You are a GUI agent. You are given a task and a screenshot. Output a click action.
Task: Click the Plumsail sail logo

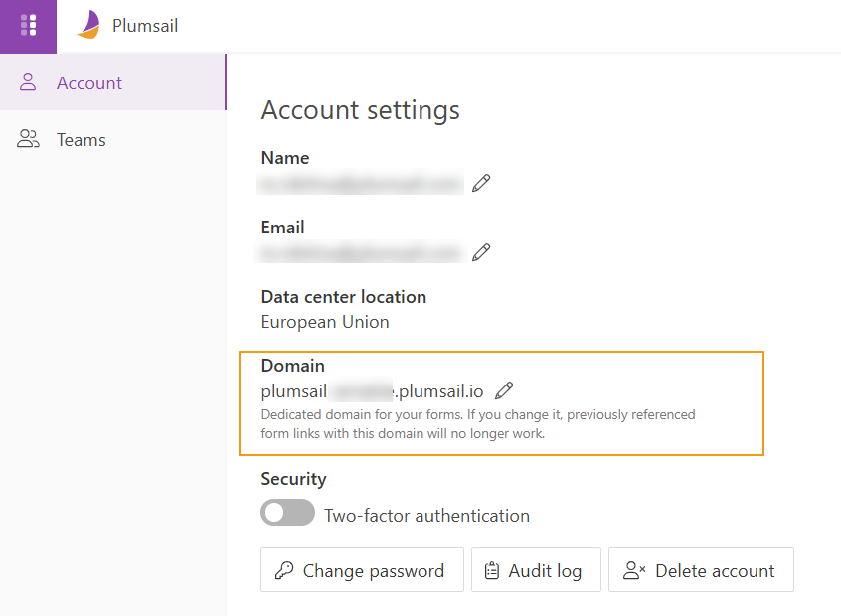tap(88, 26)
